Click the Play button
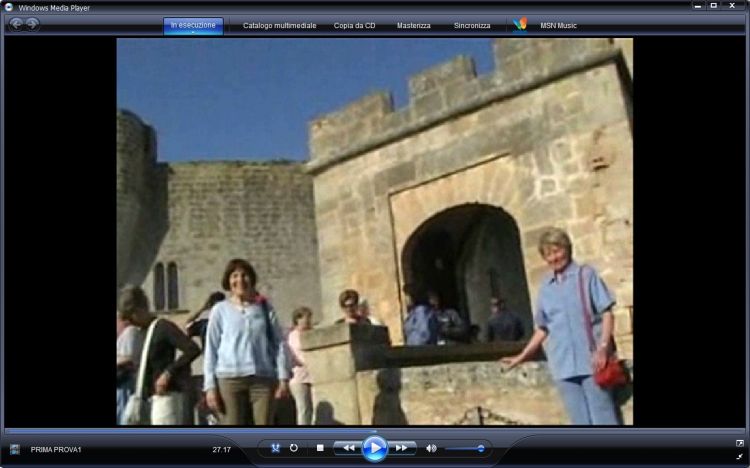 (x=375, y=448)
